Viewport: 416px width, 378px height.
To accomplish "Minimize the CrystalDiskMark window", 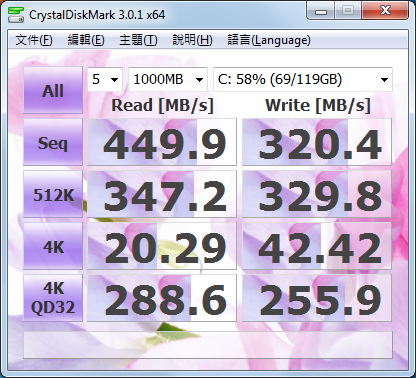I will (321, 11).
